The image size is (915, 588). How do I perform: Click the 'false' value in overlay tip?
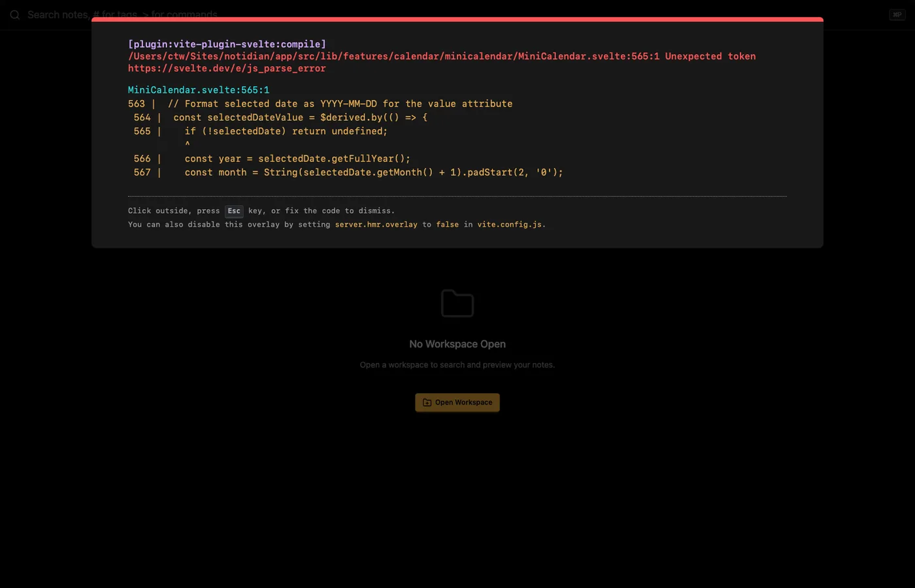448,225
